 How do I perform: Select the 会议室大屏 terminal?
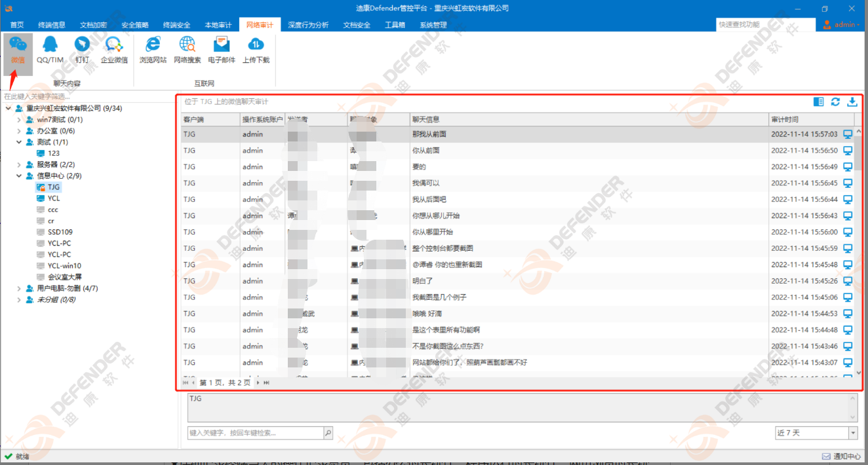point(64,277)
